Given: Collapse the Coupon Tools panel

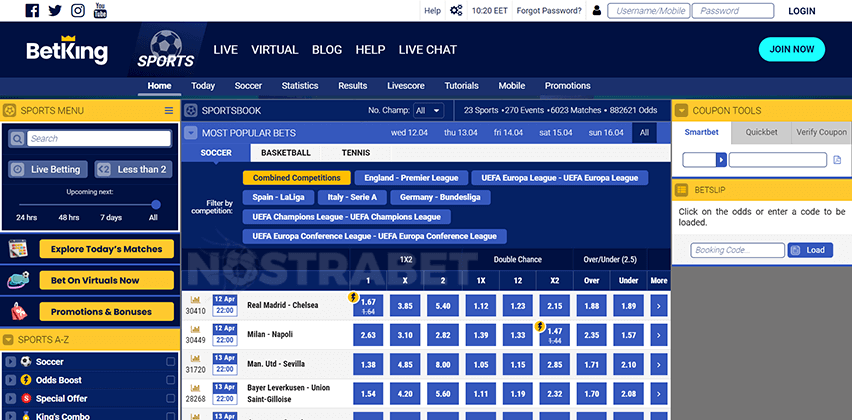Looking at the screenshot, I should [x=681, y=110].
